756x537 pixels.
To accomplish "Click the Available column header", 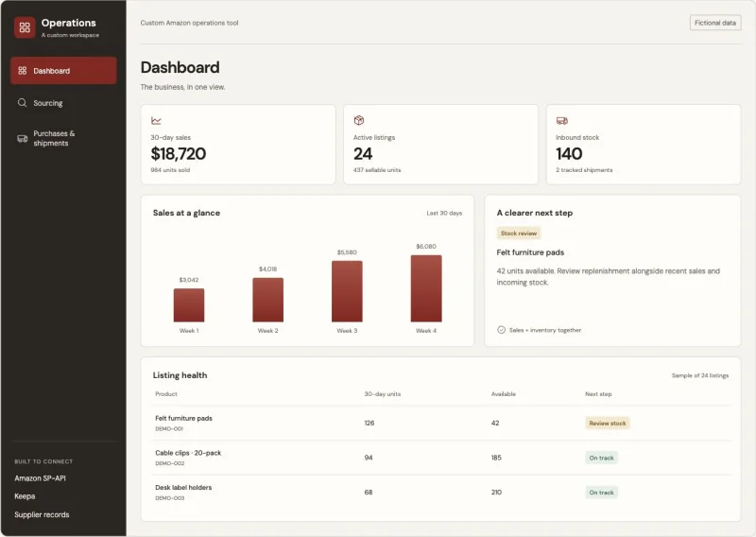I will [504, 394].
